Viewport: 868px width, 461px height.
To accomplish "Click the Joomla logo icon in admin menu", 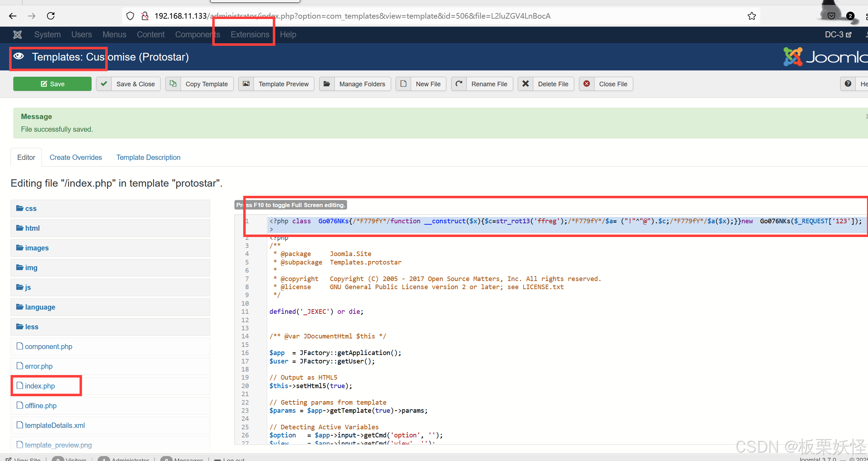I will (x=17, y=35).
